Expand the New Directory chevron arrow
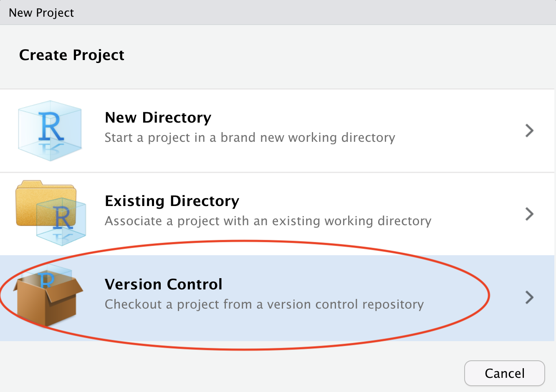This screenshot has width=556, height=392. tap(529, 131)
